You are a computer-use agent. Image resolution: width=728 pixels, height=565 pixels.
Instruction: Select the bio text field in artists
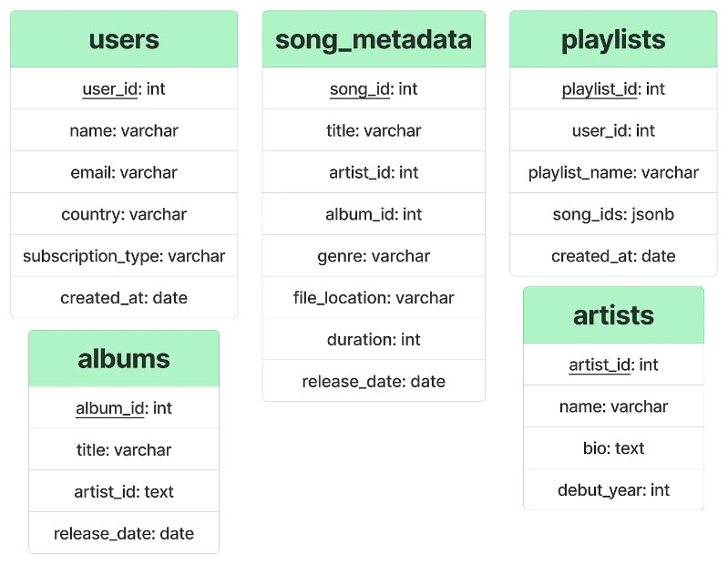coord(613,448)
